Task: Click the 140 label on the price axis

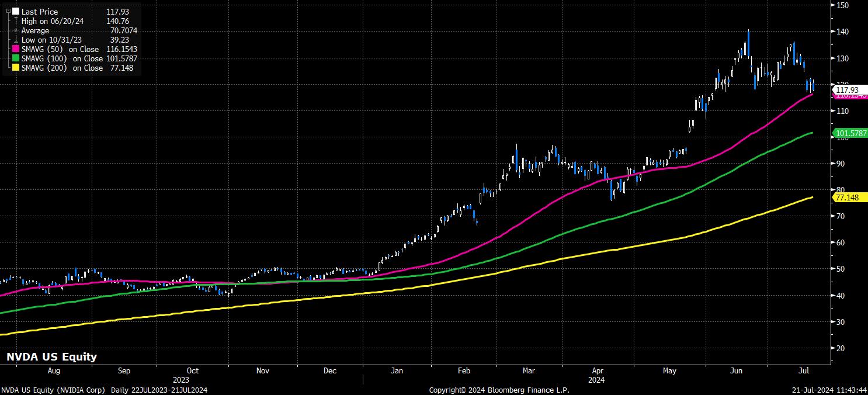Action: click(842, 32)
